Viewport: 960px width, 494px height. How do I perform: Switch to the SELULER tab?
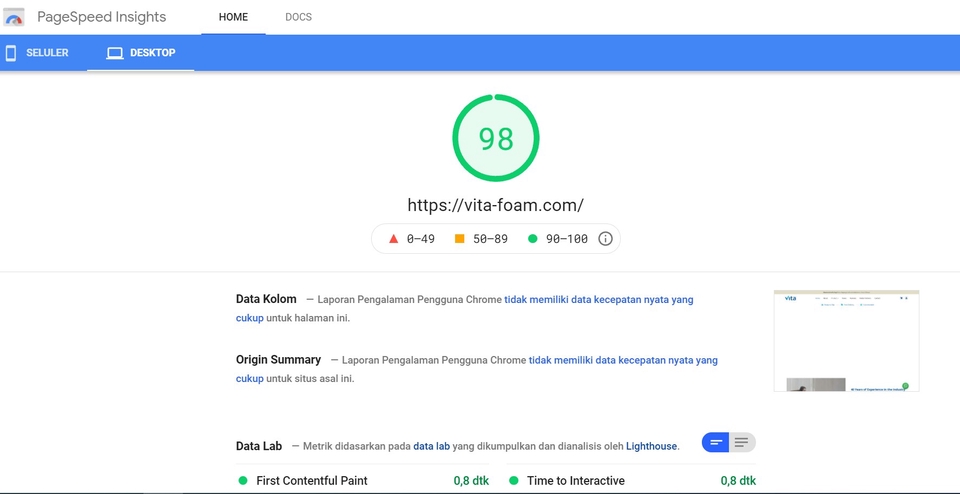pyautogui.click(x=37, y=53)
